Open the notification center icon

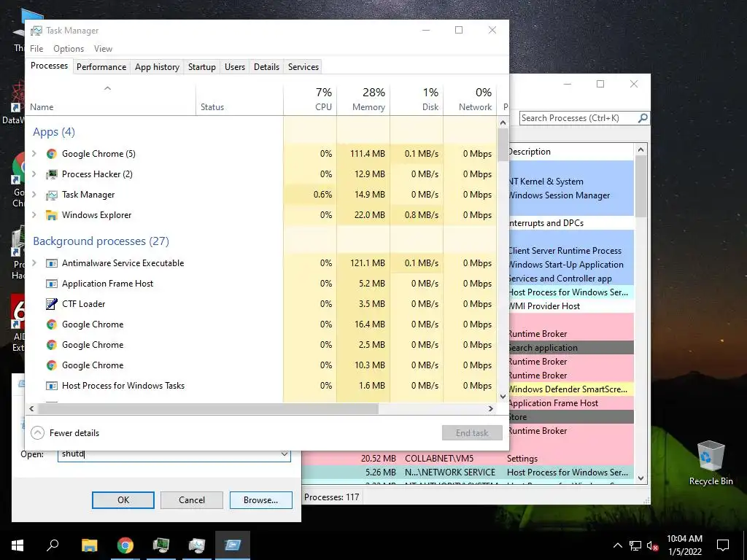coord(723,545)
